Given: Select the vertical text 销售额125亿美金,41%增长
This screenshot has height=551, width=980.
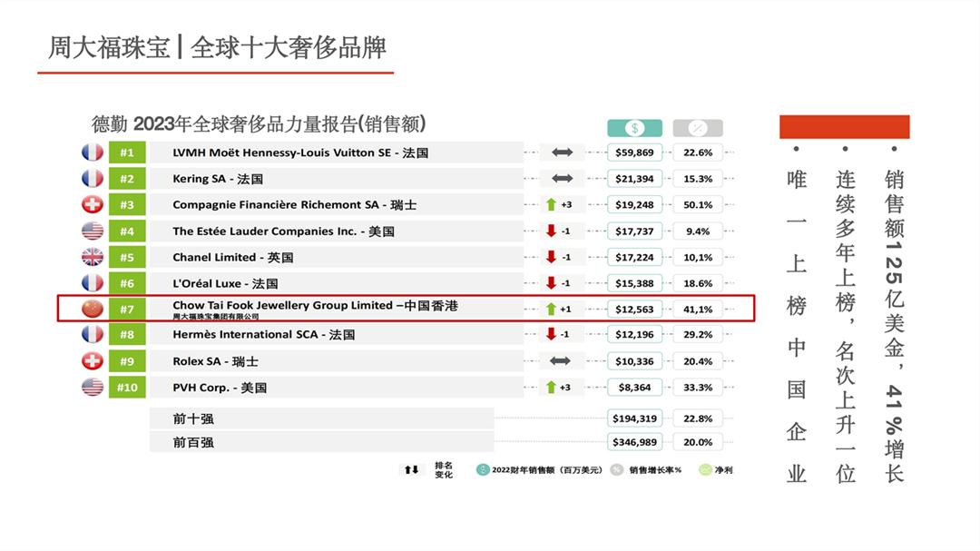Looking at the screenshot, I should (895, 326).
